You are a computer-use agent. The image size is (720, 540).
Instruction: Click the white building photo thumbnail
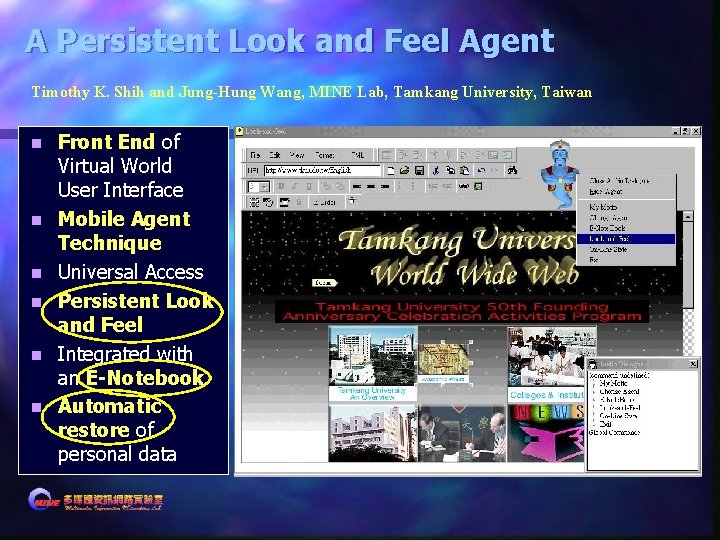pyautogui.click(x=373, y=433)
